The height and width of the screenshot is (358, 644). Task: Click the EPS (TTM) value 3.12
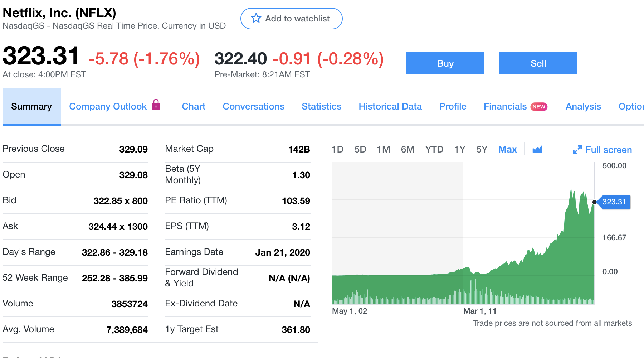301,227
